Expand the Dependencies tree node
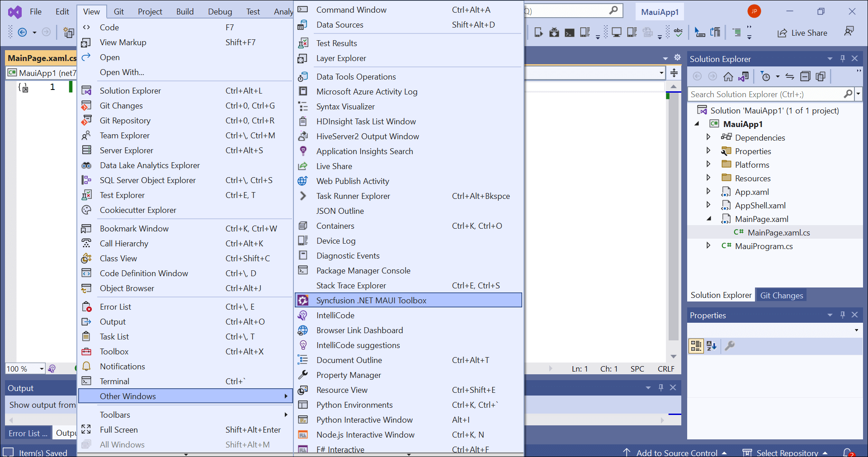The height and width of the screenshot is (457, 868). [708, 137]
